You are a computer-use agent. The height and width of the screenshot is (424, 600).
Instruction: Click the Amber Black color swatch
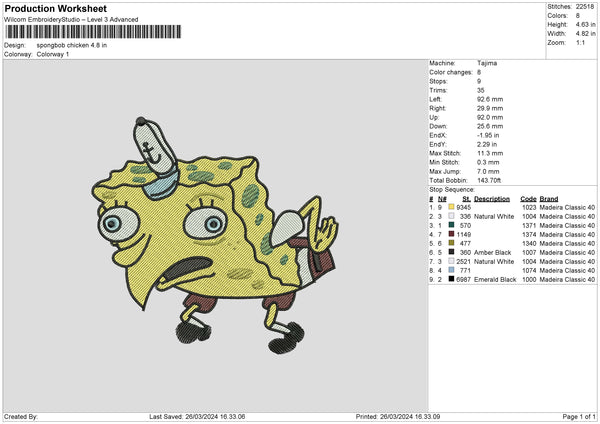[451, 252]
